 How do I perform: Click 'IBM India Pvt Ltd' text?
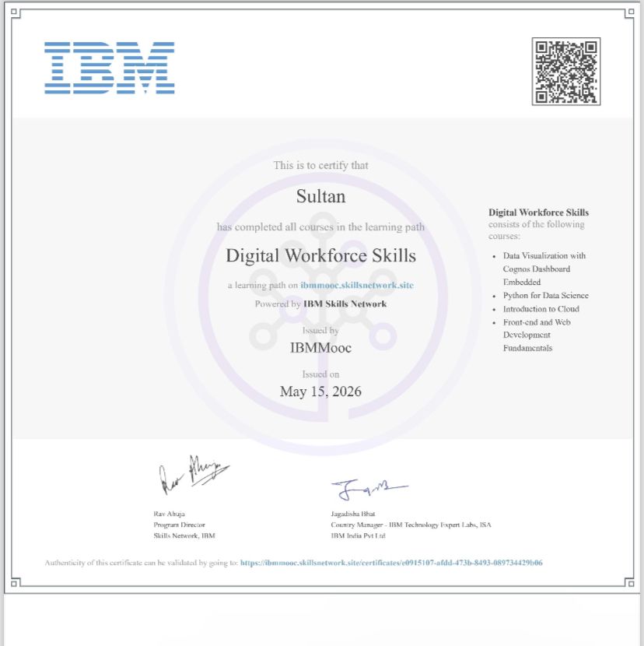tap(358, 535)
